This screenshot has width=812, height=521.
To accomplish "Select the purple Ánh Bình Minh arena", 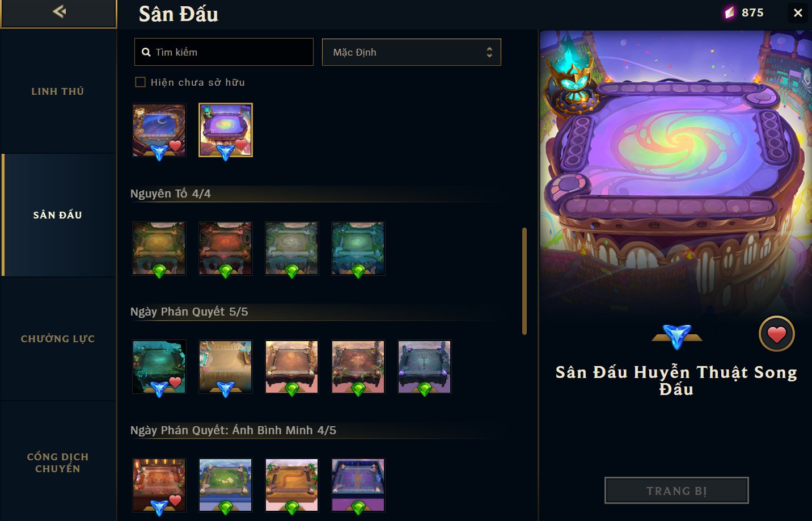I will pyautogui.click(x=358, y=485).
